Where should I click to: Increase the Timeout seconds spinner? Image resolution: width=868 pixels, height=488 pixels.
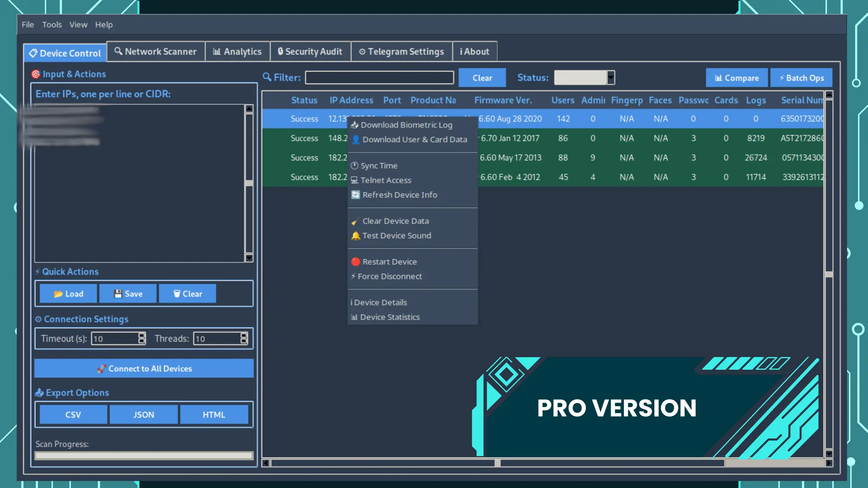(142, 335)
